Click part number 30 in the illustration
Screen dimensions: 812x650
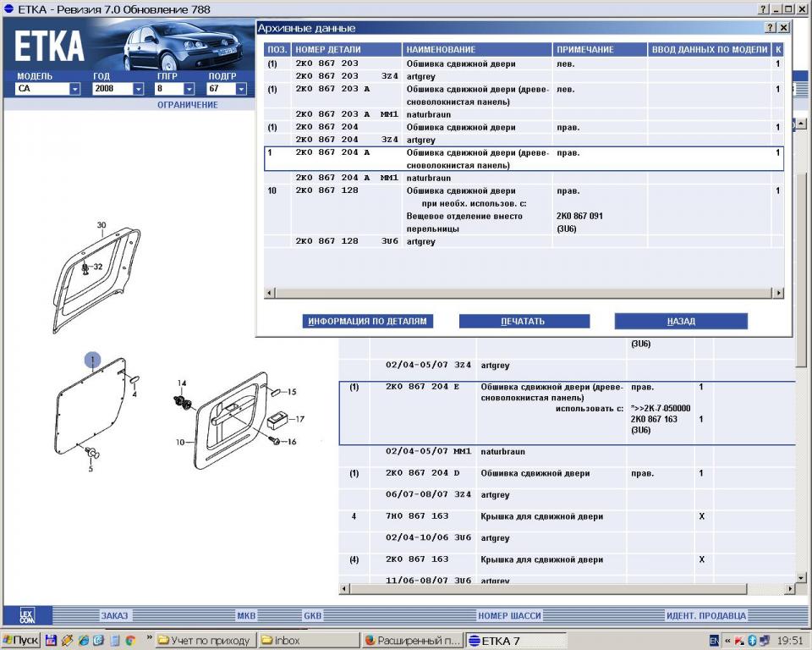point(101,225)
